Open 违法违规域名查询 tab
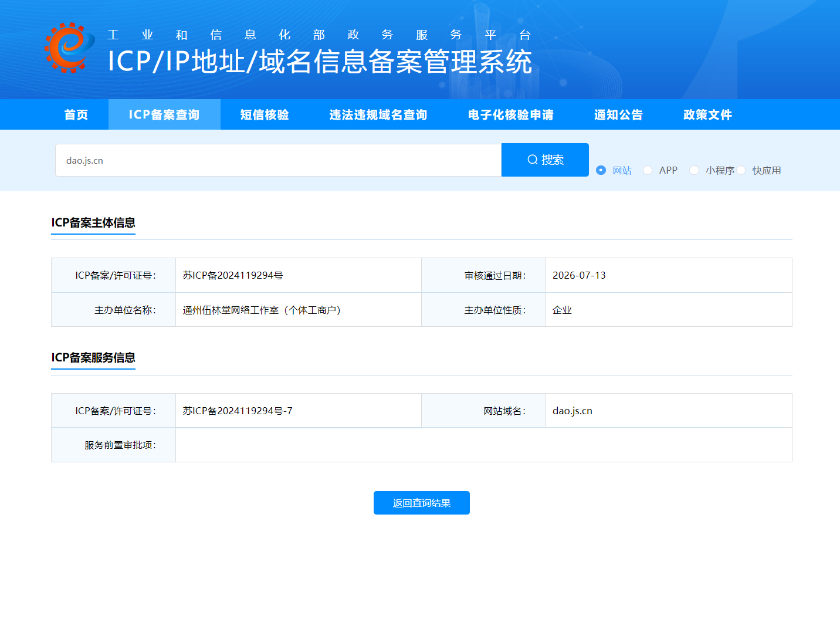This screenshot has width=840, height=636. coord(378,114)
